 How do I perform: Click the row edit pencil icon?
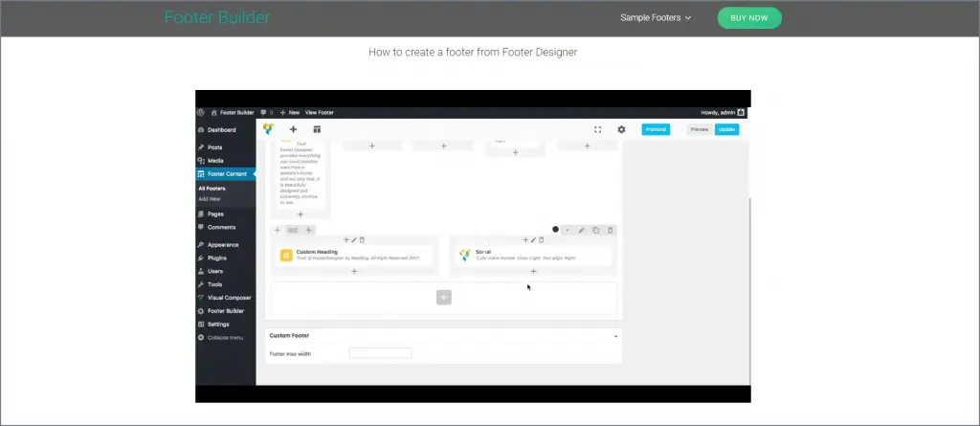click(581, 230)
